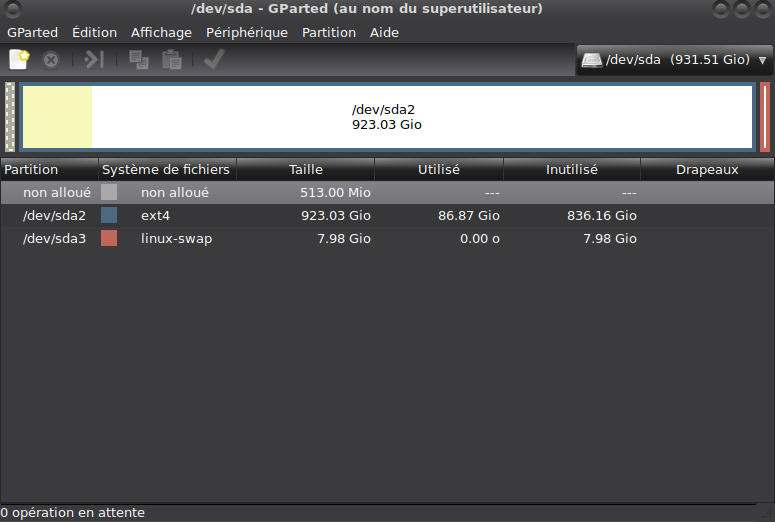This screenshot has width=775, height=522.
Task: Click the Resize/Move toolbar icon
Action: [94, 60]
